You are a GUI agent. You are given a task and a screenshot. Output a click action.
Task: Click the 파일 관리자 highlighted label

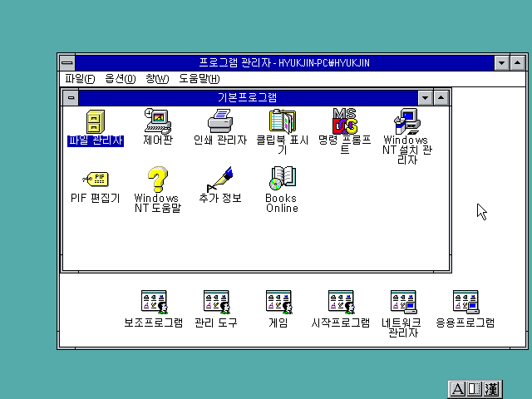tap(96, 140)
